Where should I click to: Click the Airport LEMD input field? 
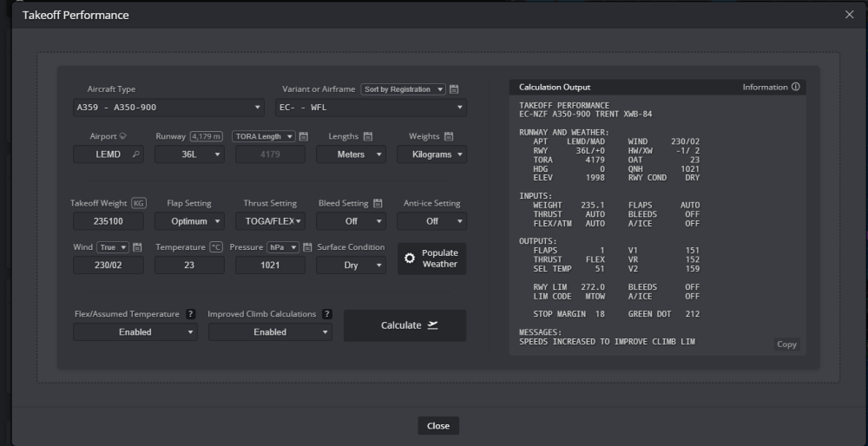108,154
